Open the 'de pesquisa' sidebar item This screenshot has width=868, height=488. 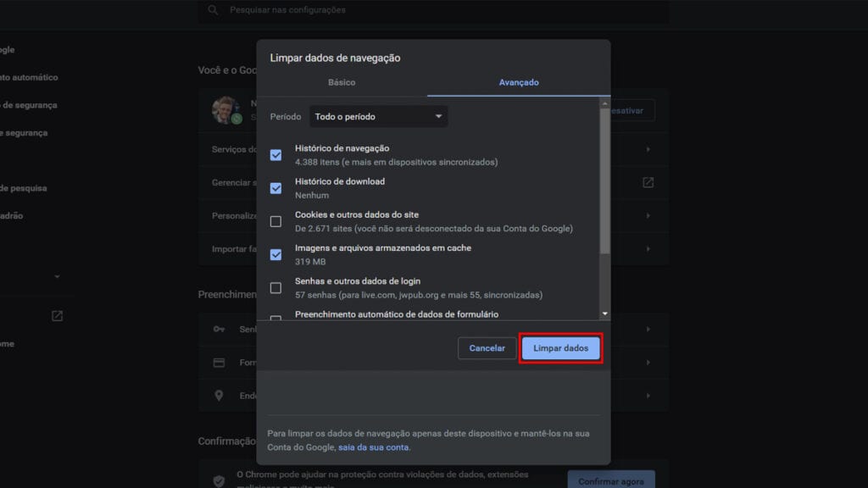coord(23,188)
